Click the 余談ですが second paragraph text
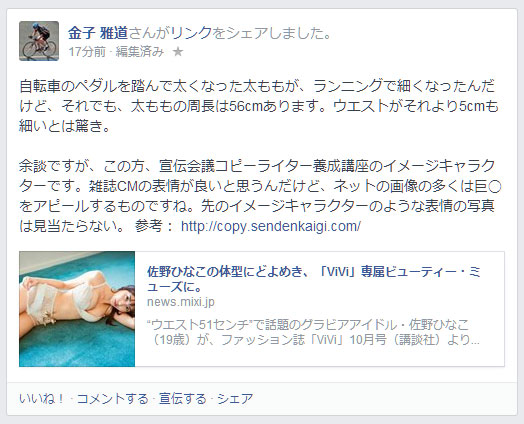 pyautogui.click(x=260, y=195)
